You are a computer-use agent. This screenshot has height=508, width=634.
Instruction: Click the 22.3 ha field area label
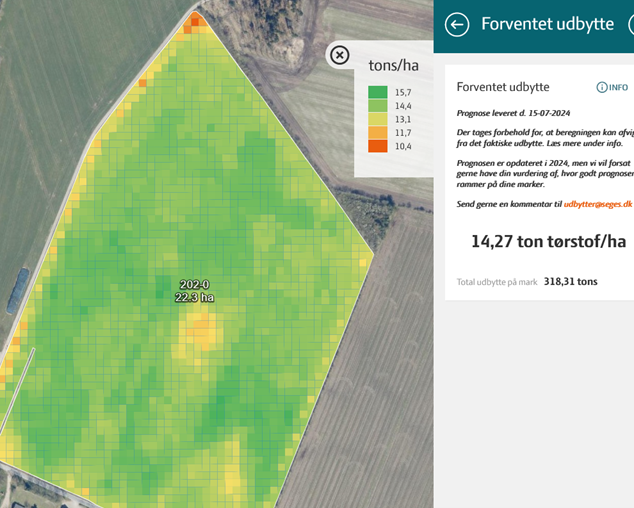[x=195, y=297]
